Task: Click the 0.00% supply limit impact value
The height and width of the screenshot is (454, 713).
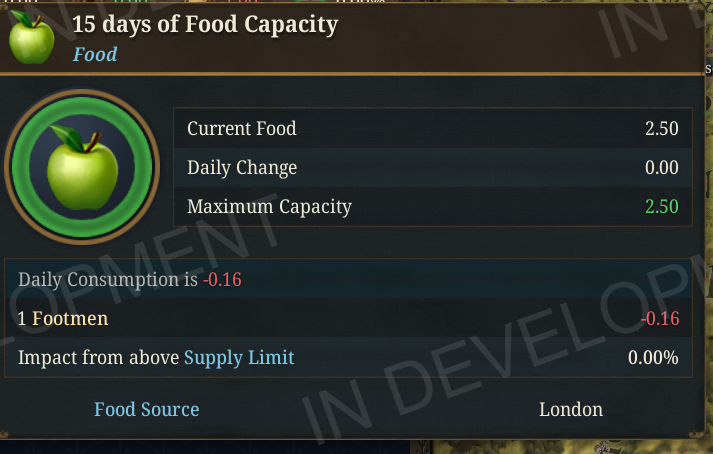Action: click(653, 357)
